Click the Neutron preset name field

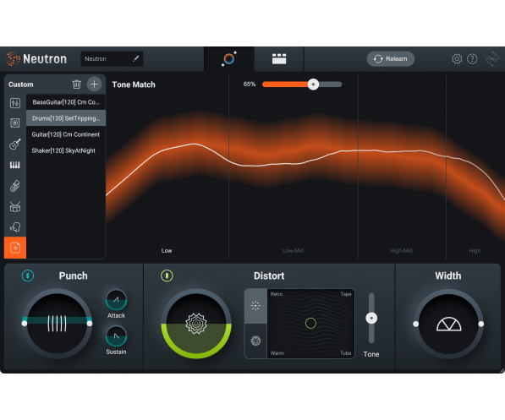coord(112,59)
